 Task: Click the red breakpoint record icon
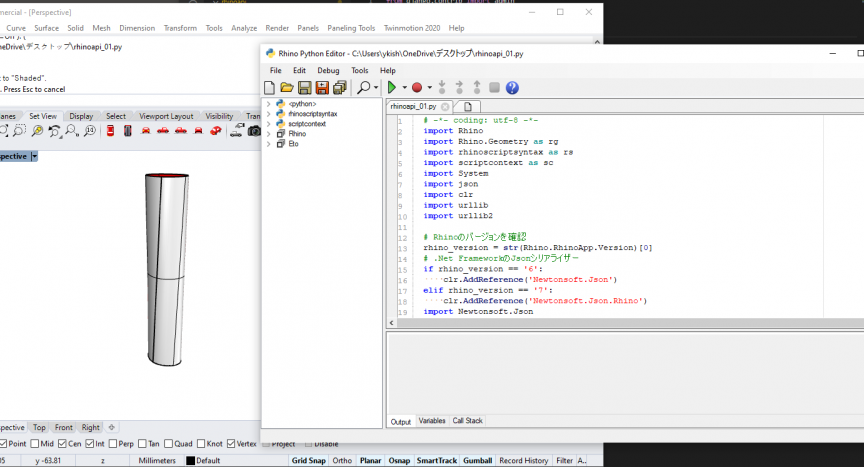[417, 88]
